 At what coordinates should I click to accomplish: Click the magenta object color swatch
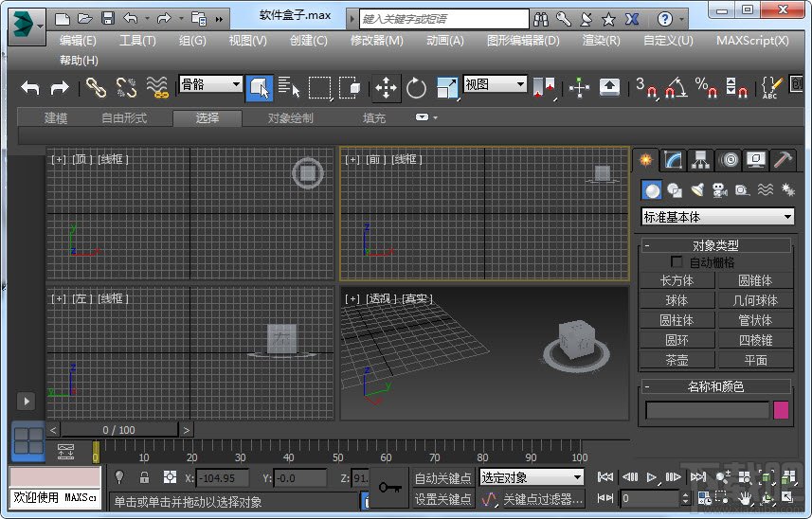(782, 410)
